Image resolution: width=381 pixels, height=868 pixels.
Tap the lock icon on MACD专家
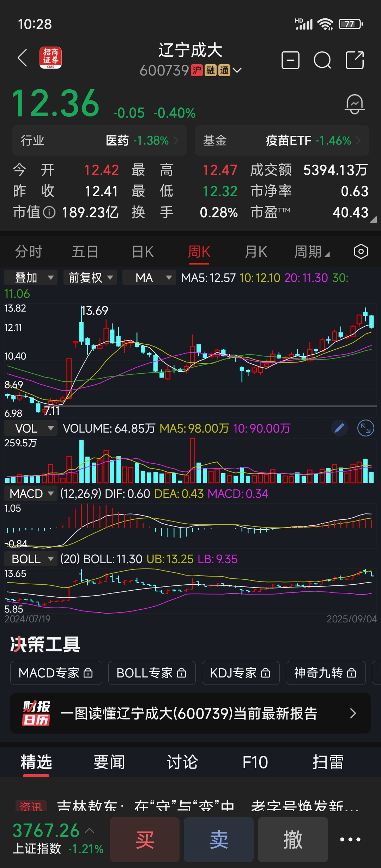coord(88,673)
